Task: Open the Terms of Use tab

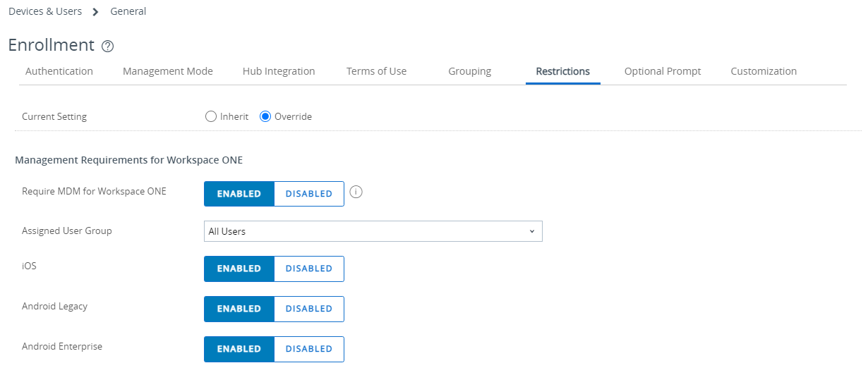Action: [376, 71]
